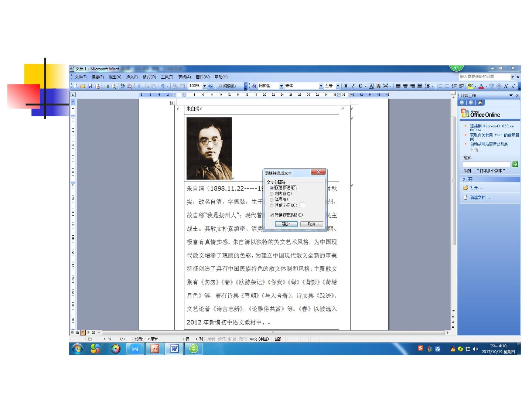
Task: Open a file using the folder icon
Action: click(83, 86)
